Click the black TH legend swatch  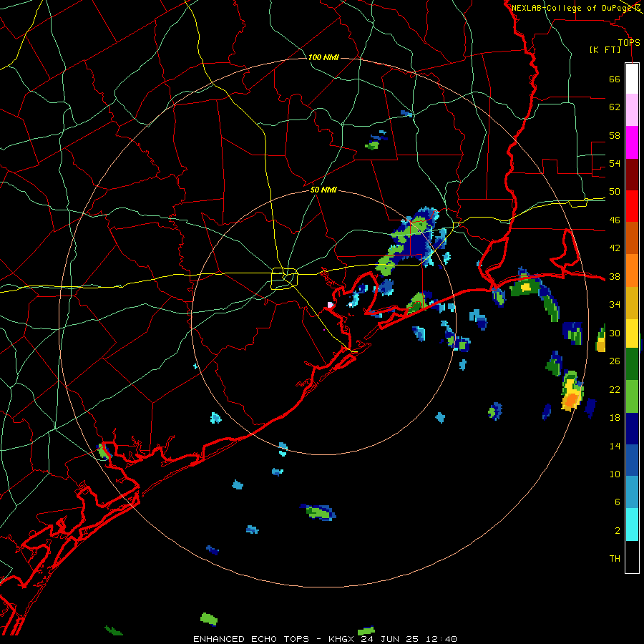coord(632,557)
